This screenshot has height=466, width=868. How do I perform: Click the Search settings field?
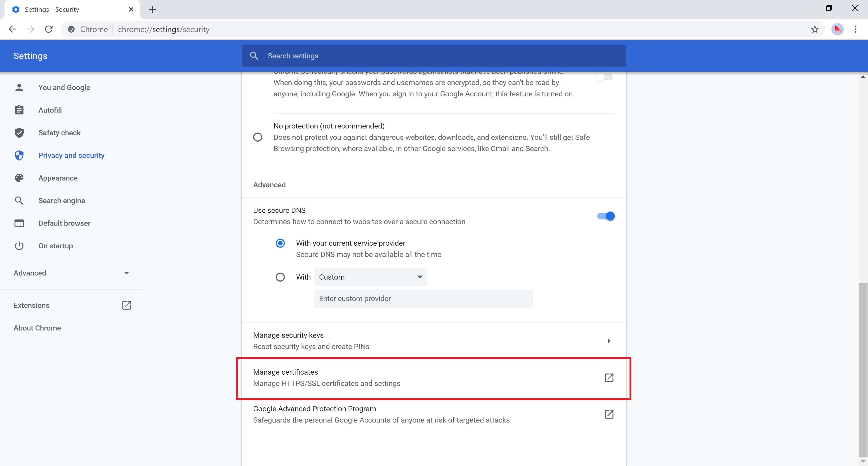[434, 56]
